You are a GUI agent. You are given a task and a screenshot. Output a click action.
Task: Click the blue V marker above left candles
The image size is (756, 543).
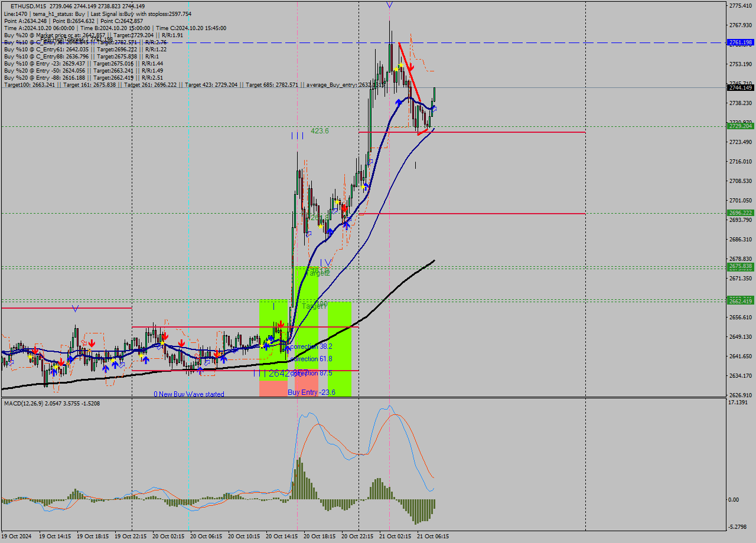(75, 308)
